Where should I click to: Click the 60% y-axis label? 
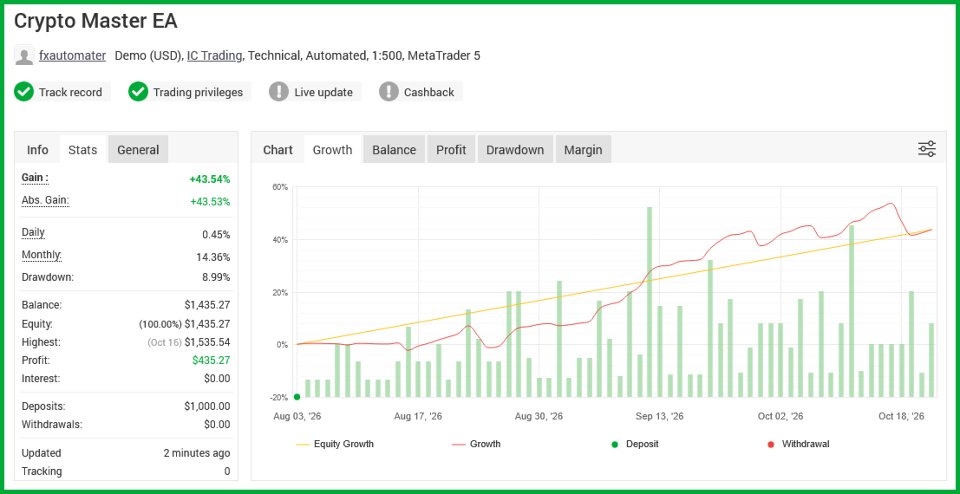pos(280,187)
